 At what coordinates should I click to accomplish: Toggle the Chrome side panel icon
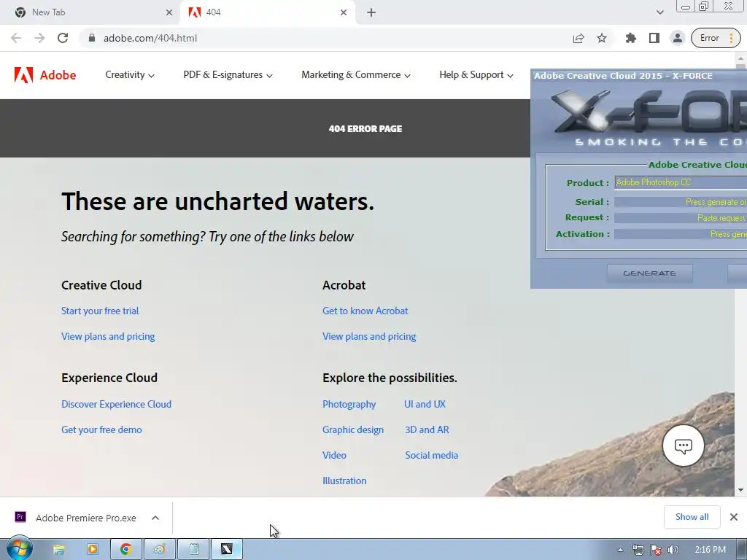(x=654, y=38)
